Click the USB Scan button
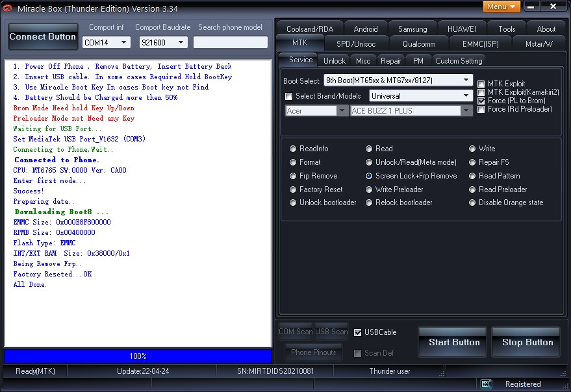 coord(331,332)
